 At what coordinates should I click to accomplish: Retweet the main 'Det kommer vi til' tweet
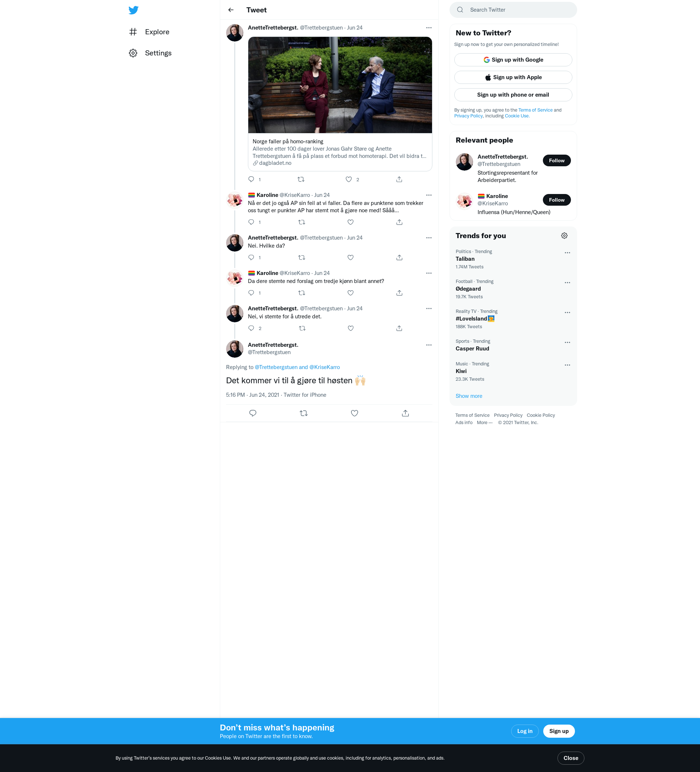point(304,413)
